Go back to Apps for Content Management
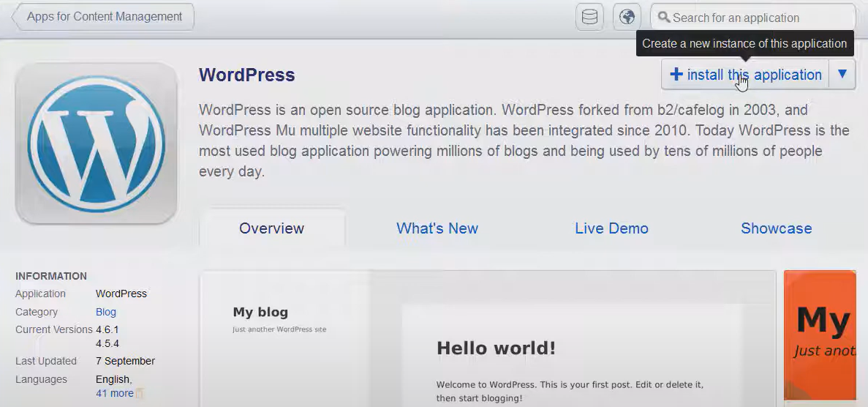Viewport: 868px width, 407px height. [103, 17]
